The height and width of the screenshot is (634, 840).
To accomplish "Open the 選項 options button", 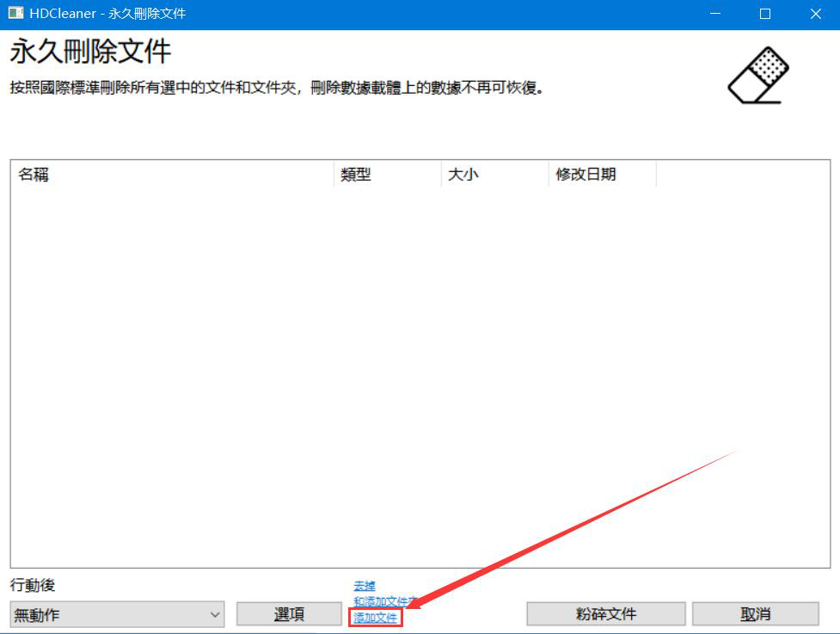I will [x=289, y=614].
